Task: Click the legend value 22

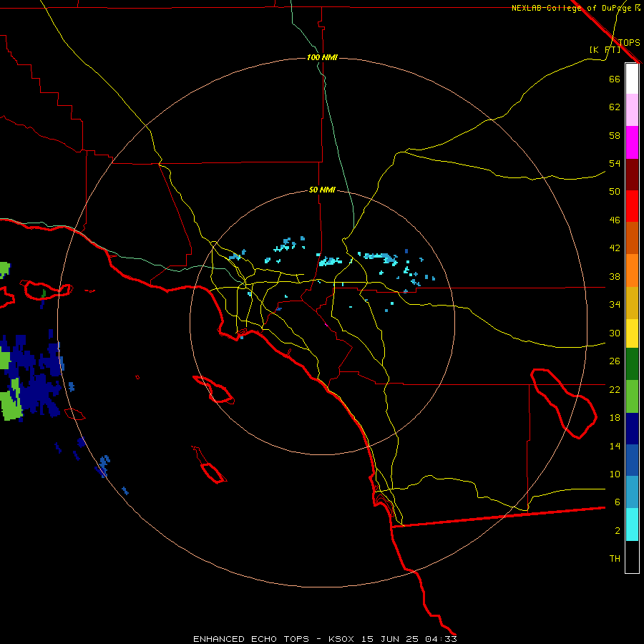Action: tap(615, 389)
